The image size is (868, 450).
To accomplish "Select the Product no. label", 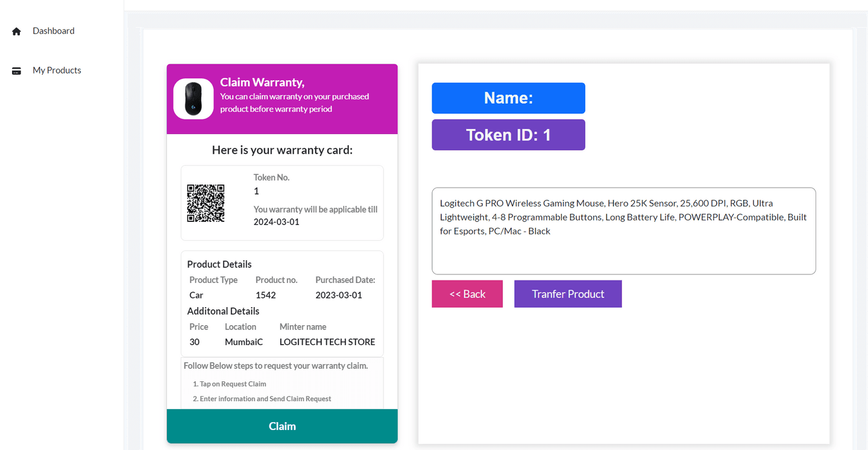I will pyautogui.click(x=277, y=280).
